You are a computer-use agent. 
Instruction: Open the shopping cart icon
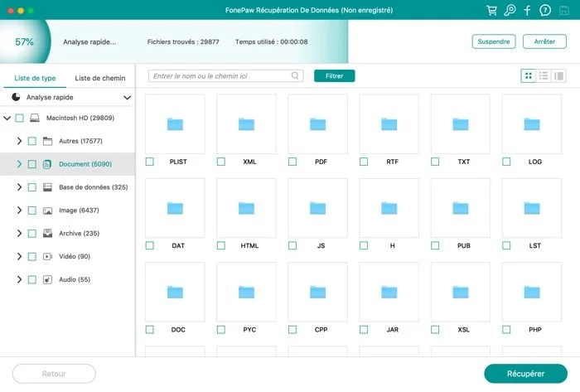[x=491, y=10]
